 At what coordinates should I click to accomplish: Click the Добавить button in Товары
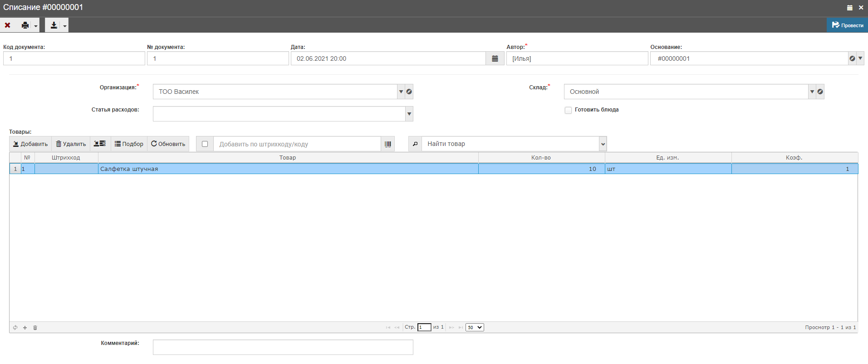(30, 144)
